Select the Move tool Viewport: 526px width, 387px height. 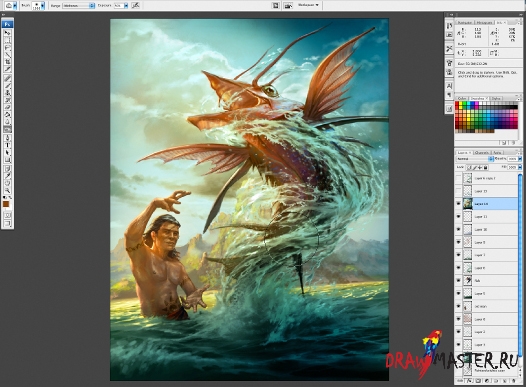point(7,33)
